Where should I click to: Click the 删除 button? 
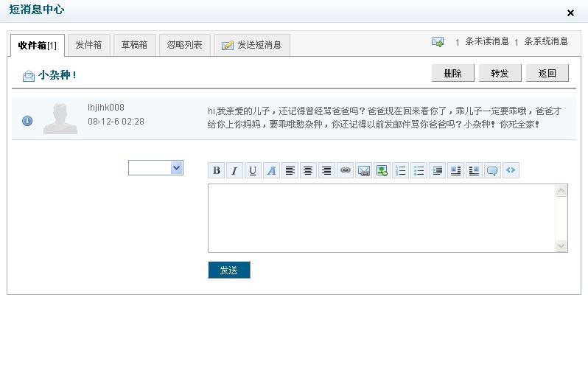point(452,73)
